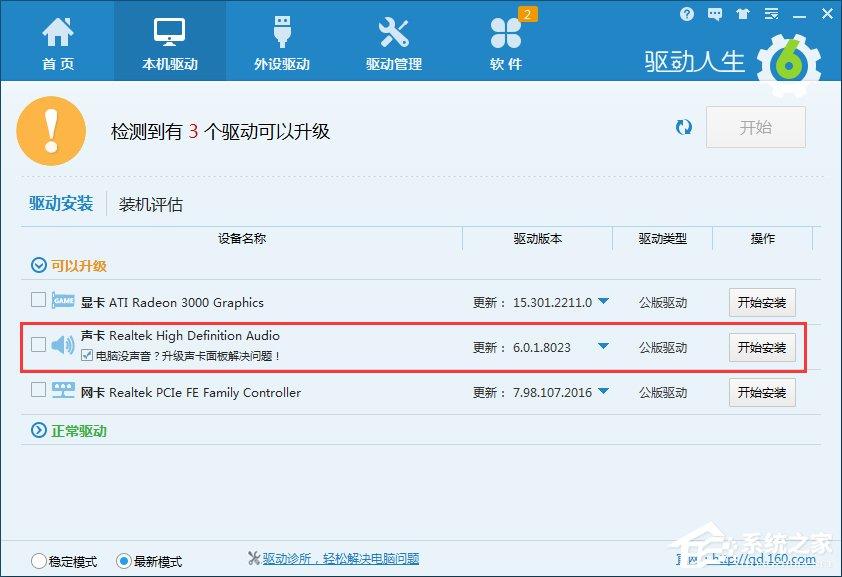This screenshot has width=842, height=577.
Task: Click 公版驱动 in the 声卡 row
Action: coord(663,348)
